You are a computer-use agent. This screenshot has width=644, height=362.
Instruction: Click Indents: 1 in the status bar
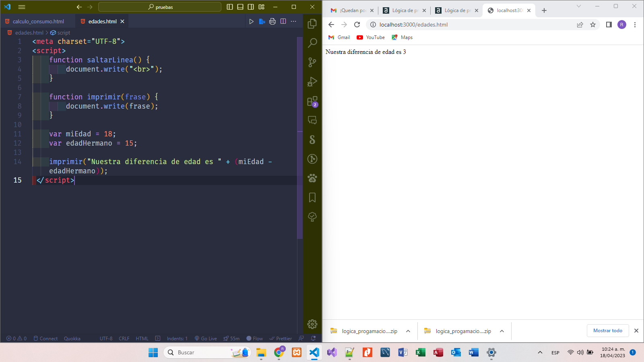pos(177,338)
